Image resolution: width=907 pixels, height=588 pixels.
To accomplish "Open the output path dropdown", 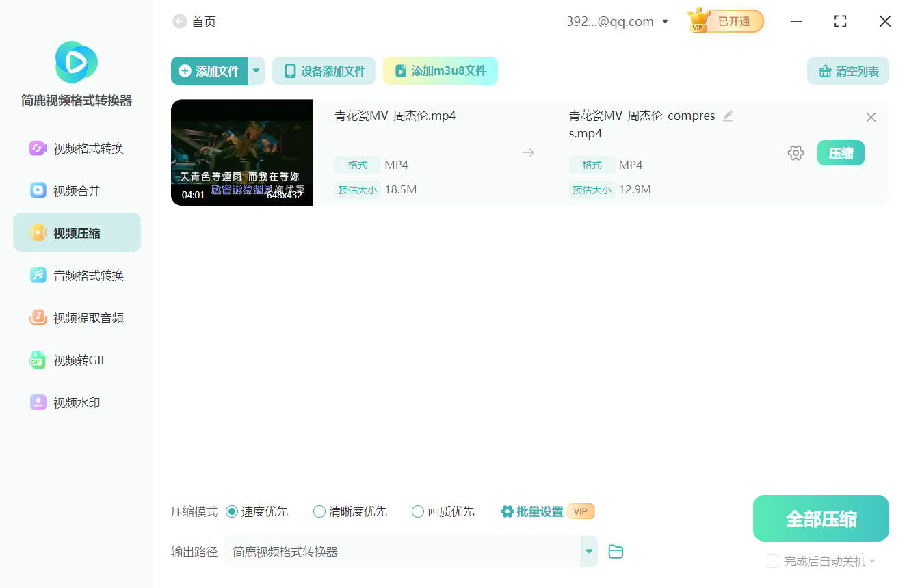I will click(x=588, y=551).
